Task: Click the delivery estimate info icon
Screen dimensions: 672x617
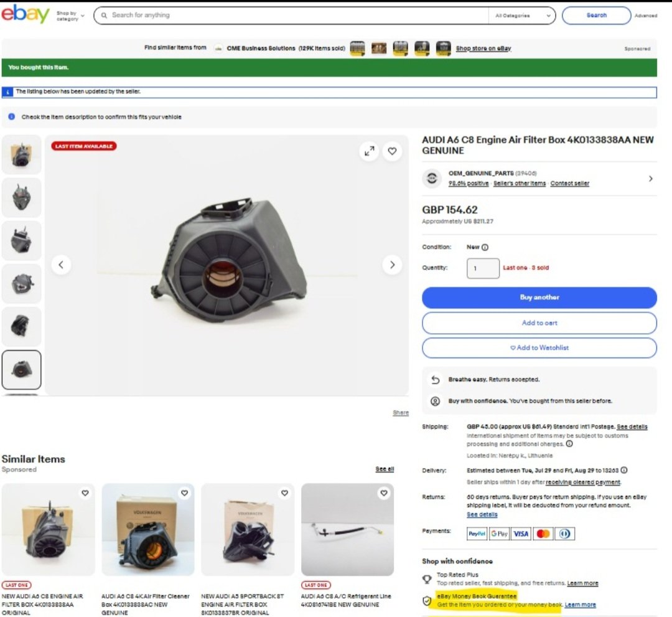Action: tap(624, 470)
